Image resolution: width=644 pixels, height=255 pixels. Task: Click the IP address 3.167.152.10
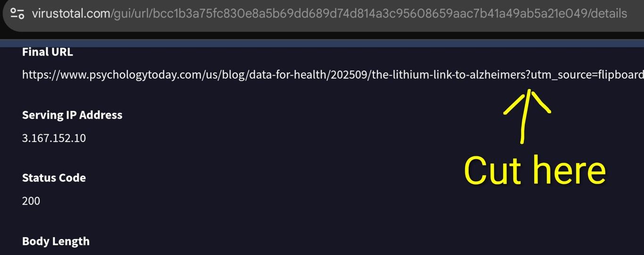54,138
